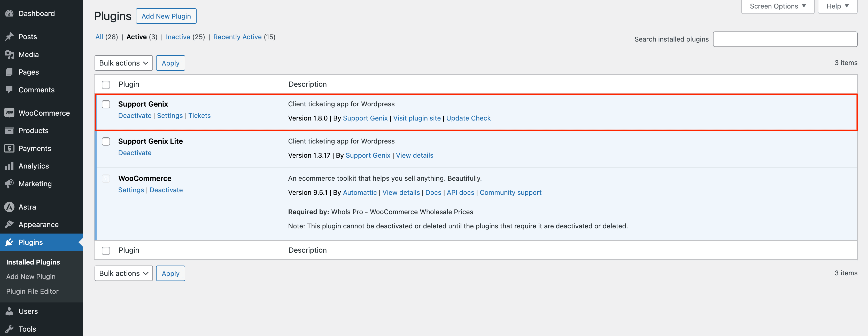Check the Support Genix plugin checkbox
The height and width of the screenshot is (336, 868).
(105, 104)
